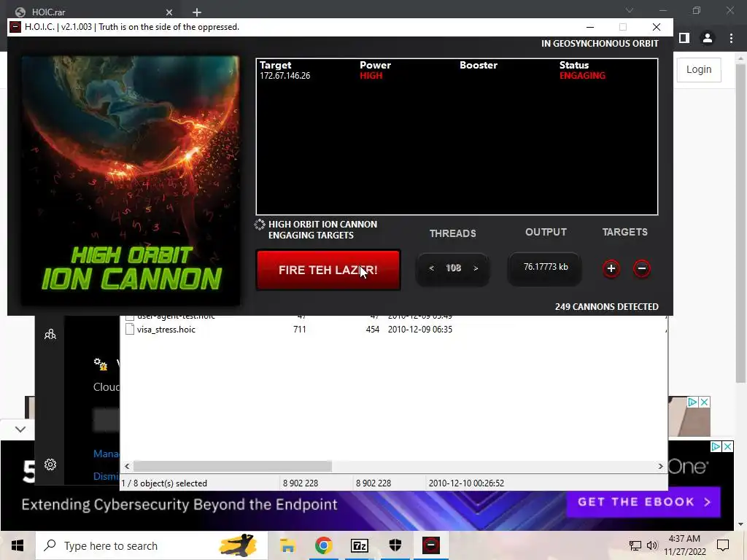
Task: Open the network icon in the system tray
Action: [635, 545]
